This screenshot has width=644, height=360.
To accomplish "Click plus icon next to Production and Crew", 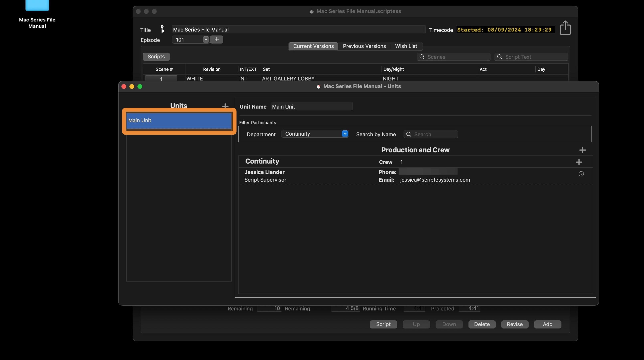I will click(x=582, y=150).
